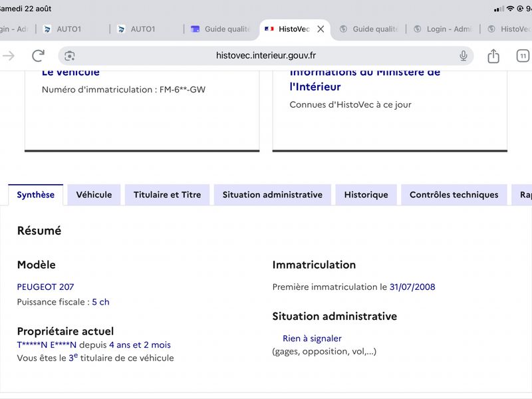Open the Historique tab

click(x=366, y=195)
